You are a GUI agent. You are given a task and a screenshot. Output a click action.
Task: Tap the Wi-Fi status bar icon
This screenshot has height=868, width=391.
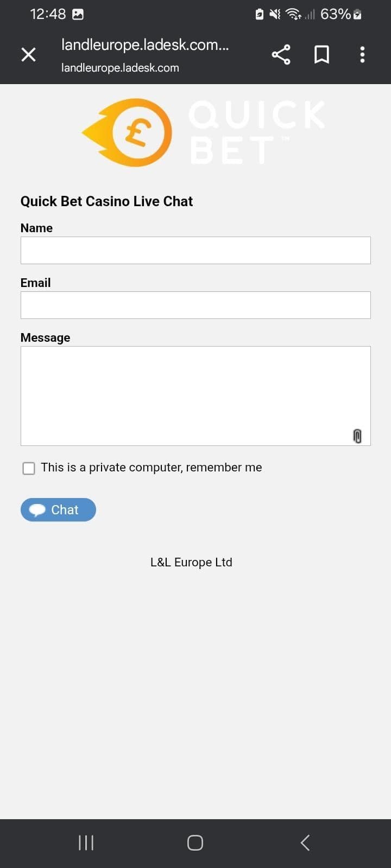point(292,14)
